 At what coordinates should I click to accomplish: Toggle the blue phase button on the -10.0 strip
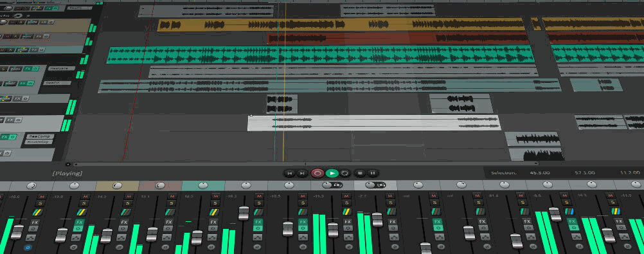click(x=28, y=248)
